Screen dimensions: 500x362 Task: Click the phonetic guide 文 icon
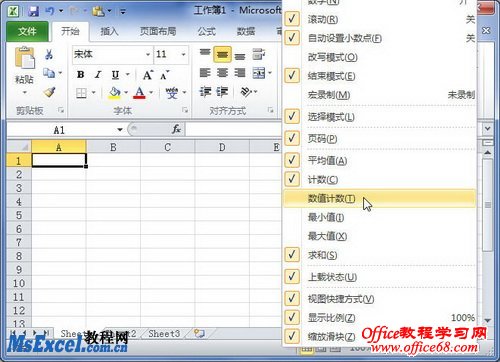click(172, 93)
